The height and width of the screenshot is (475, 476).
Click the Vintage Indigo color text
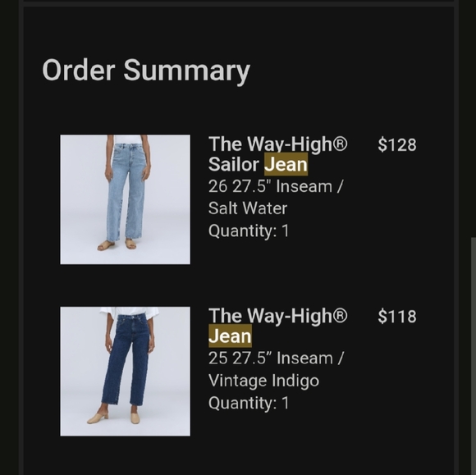263,381
